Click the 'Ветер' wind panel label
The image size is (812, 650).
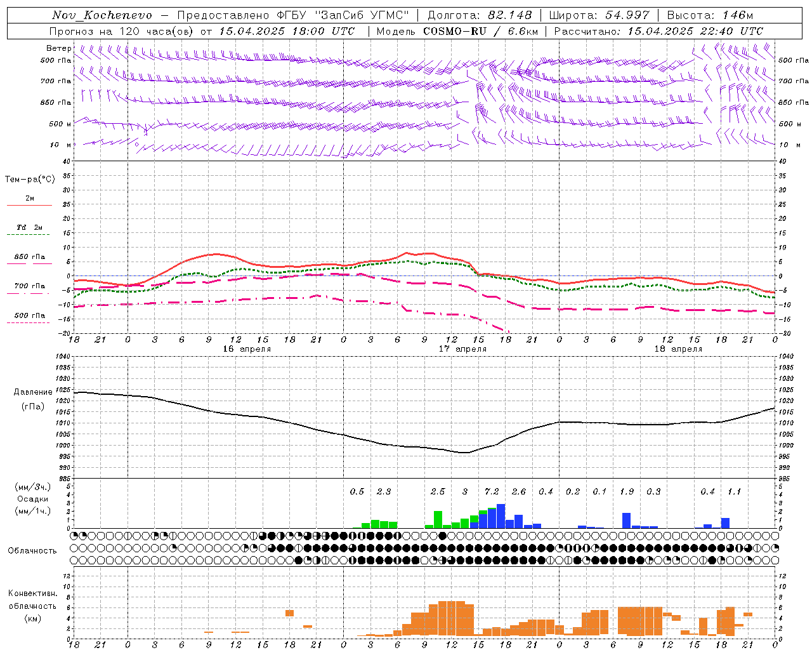[59, 48]
